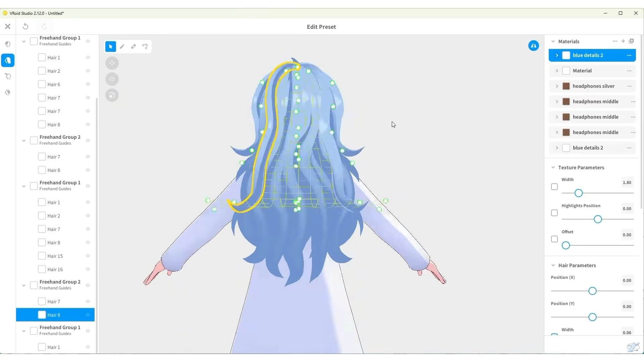Open options for headphones silver material
Image resolution: width=644 pixels, height=362 pixels.
[x=630, y=86]
